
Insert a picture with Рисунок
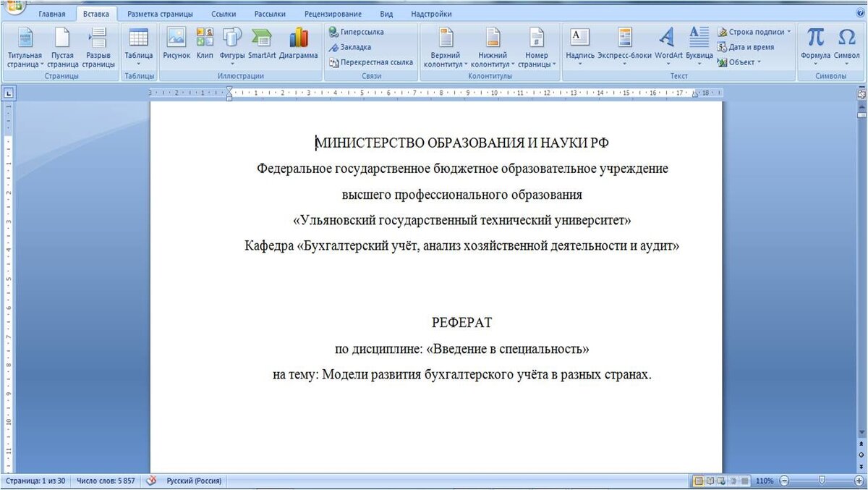click(176, 43)
